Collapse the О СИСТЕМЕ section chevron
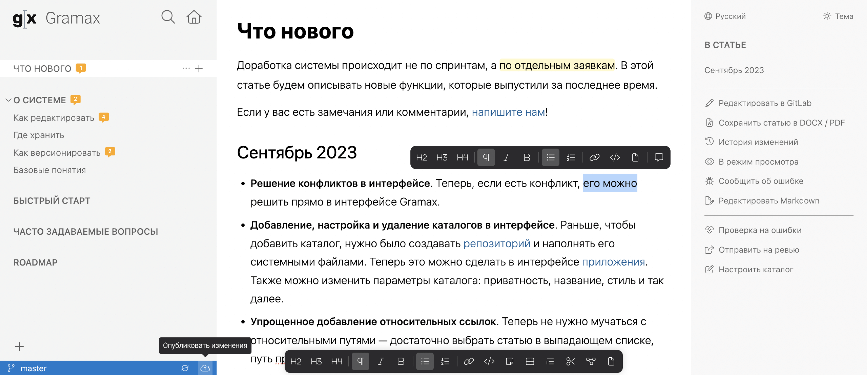868x375 pixels. 8,100
